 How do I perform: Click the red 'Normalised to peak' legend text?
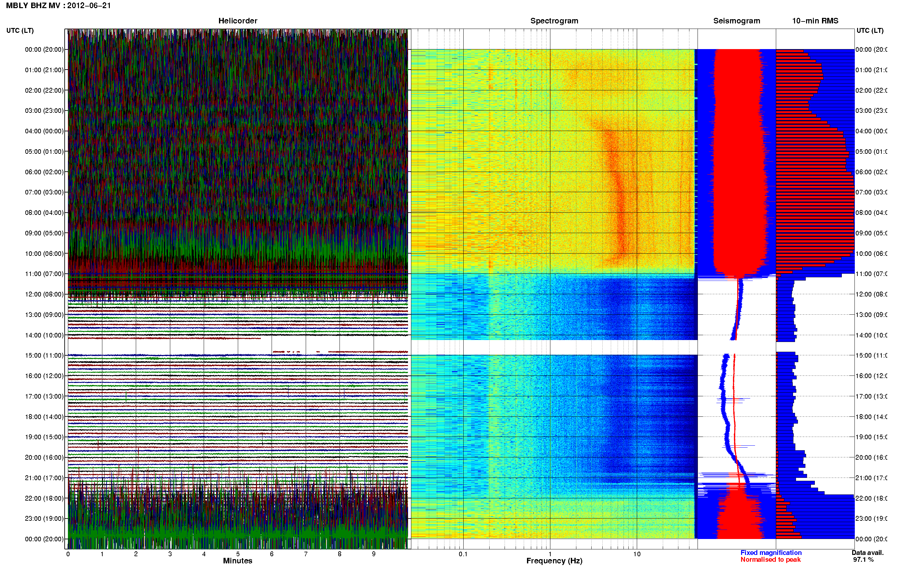[770, 560]
